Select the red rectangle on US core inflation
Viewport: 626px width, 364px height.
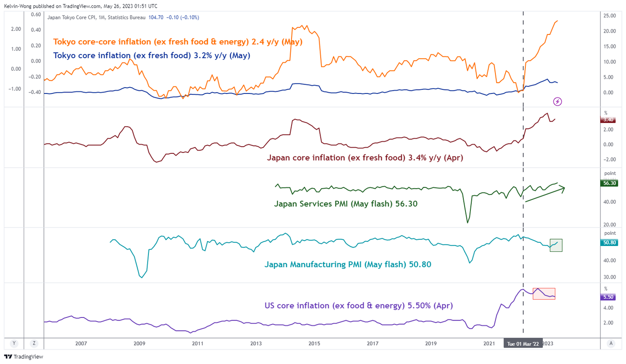(x=544, y=293)
